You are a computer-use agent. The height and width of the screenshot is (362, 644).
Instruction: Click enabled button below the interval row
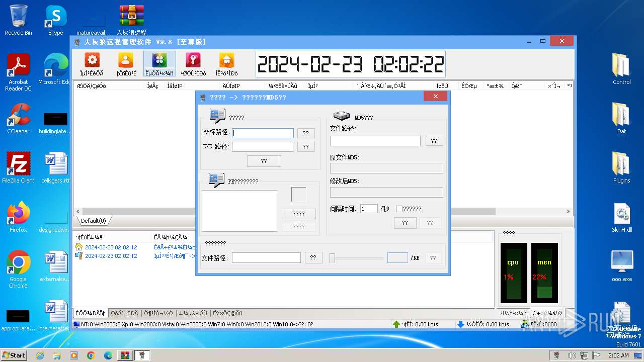(x=405, y=223)
